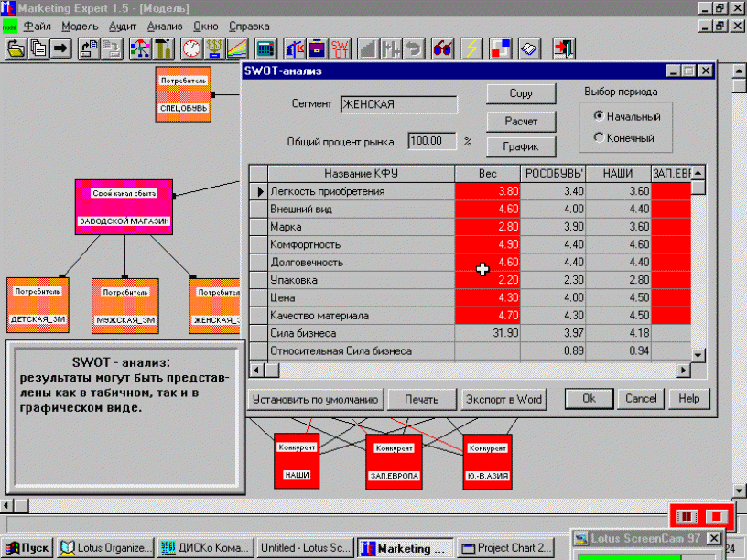Viewport: 747px width, 560px height.
Task: Click the Сегмент input field
Action: tap(399, 104)
